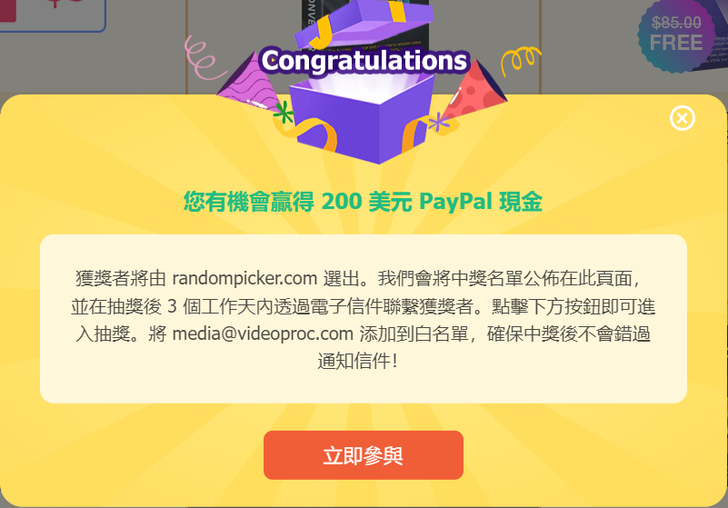Click the media@videoproc.com email address
This screenshot has height=508, width=728.
[263, 333]
